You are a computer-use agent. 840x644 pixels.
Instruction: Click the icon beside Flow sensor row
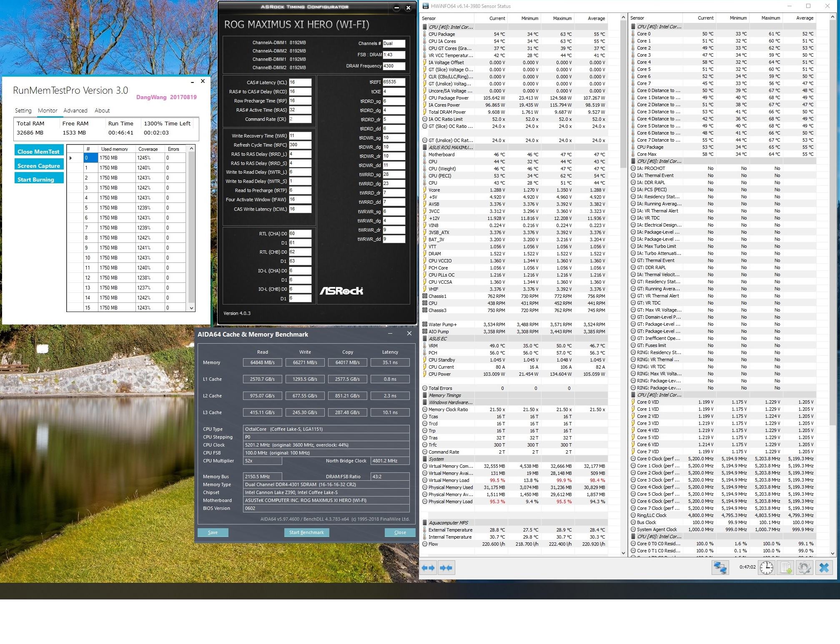coord(424,544)
